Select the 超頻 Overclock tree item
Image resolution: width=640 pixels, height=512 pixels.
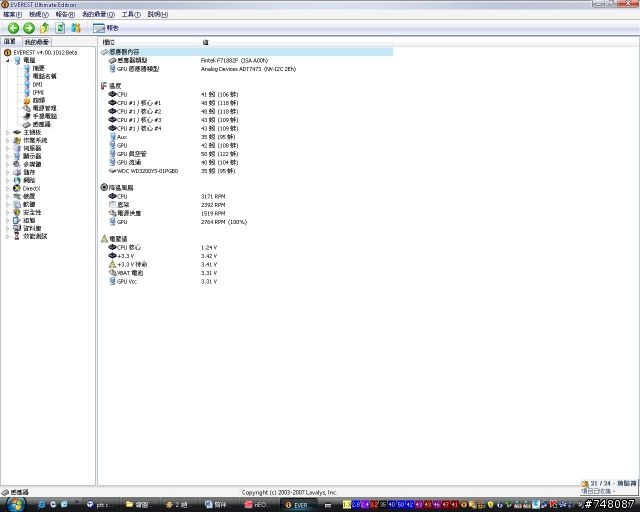pos(38,100)
